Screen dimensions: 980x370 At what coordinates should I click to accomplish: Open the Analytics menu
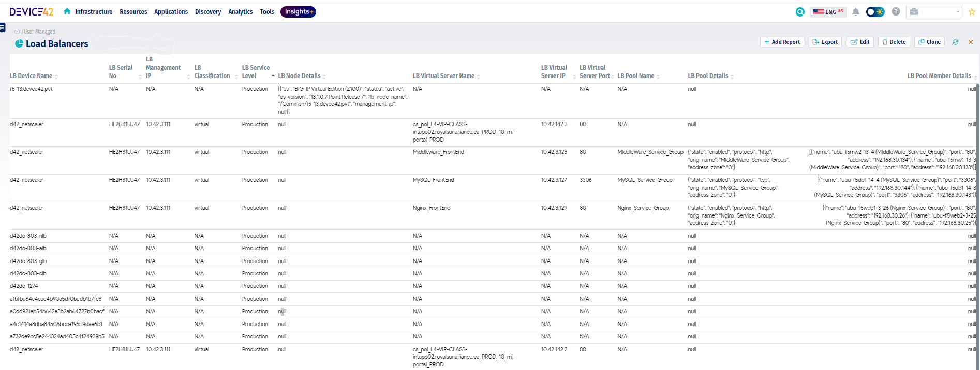point(241,11)
